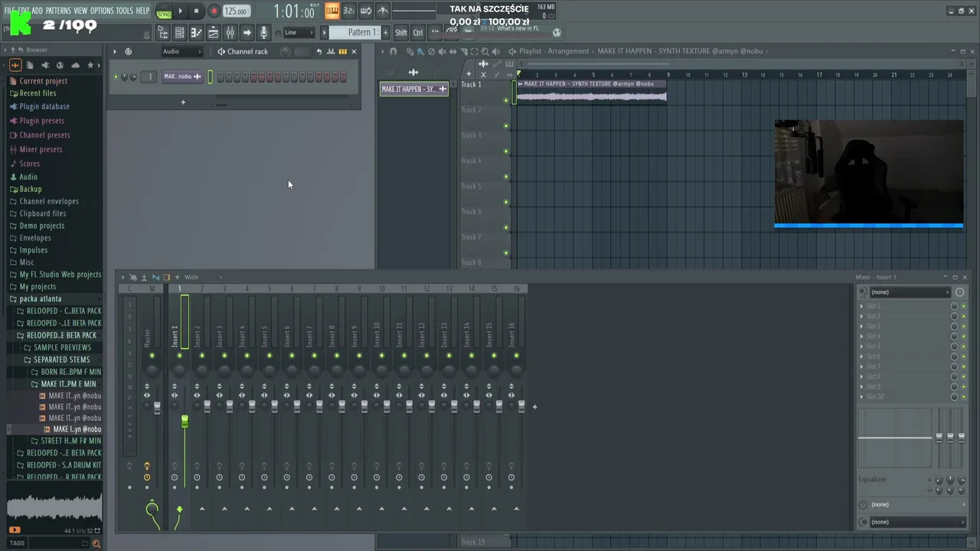
Task: Click the Browser starred favorites icon
Action: [x=90, y=65]
